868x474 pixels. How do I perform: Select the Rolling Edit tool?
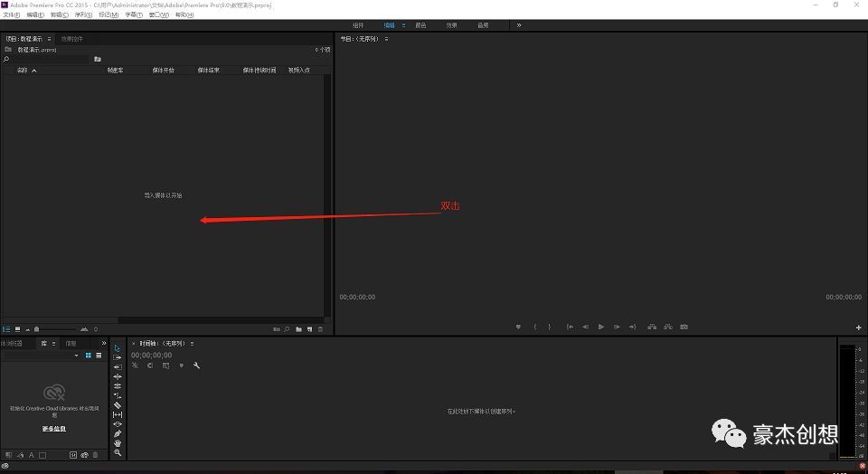118,386
